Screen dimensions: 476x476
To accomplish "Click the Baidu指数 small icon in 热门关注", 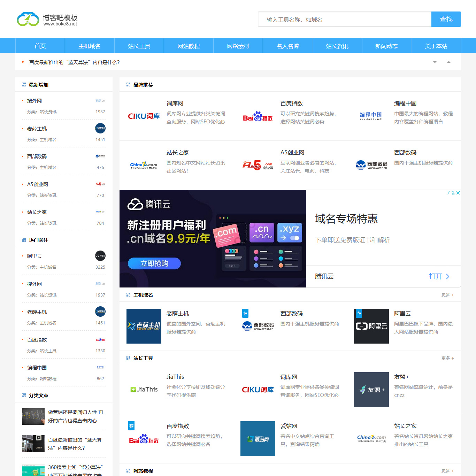I will tap(100, 339).
